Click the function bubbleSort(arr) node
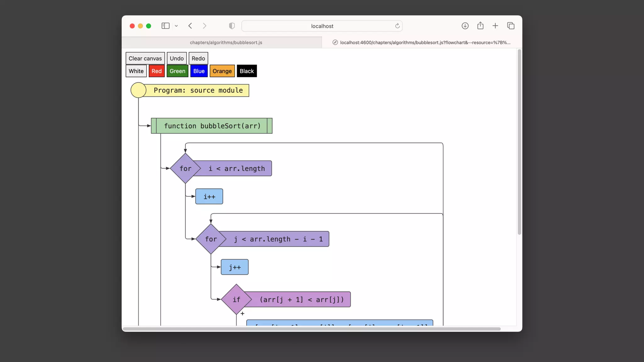This screenshot has height=362, width=644. tap(212, 126)
